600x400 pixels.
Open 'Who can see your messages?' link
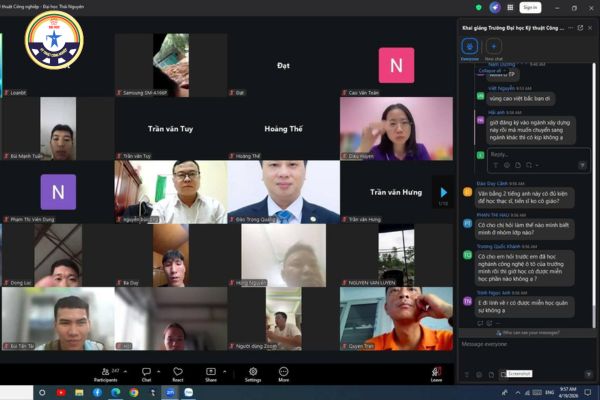click(530, 333)
